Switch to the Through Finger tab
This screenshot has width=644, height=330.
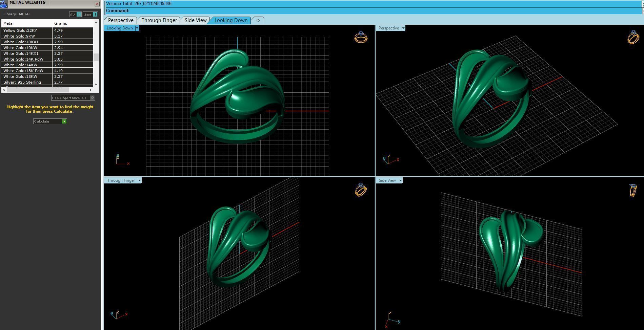(159, 20)
